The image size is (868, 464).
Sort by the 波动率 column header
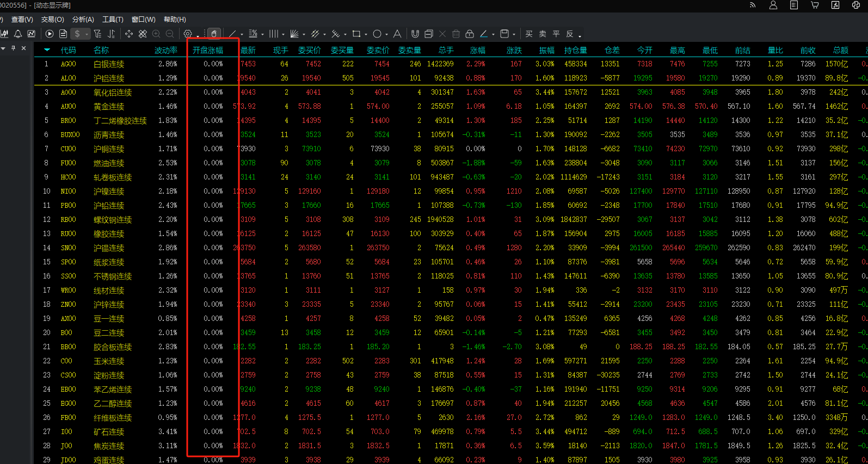click(166, 50)
